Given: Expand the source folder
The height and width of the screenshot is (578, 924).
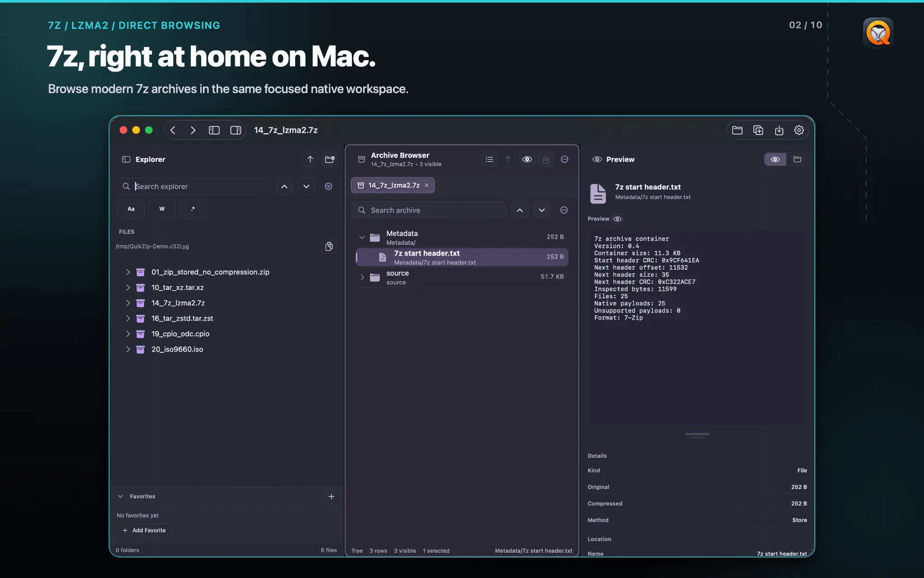Looking at the screenshot, I should point(362,277).
